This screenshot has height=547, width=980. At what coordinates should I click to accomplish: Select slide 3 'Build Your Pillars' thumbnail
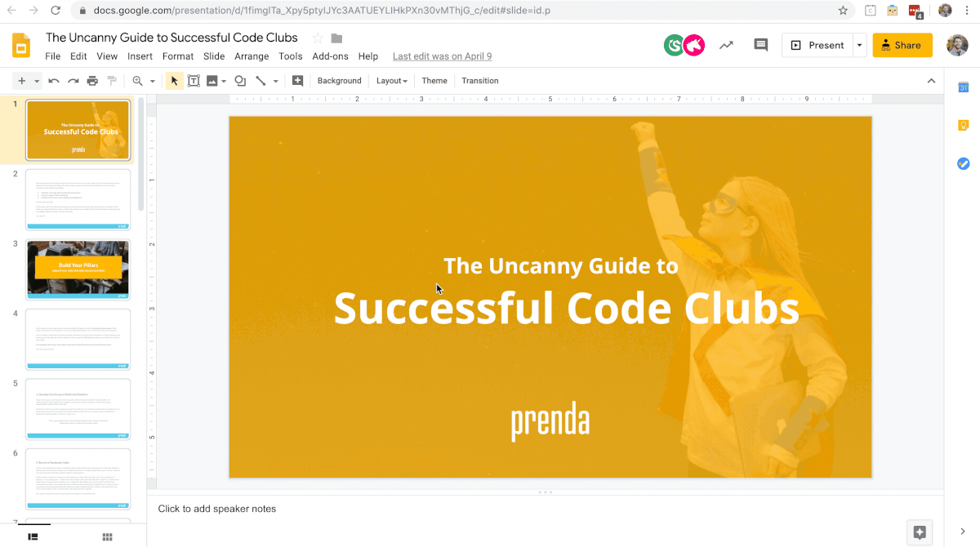coord(78,269)
